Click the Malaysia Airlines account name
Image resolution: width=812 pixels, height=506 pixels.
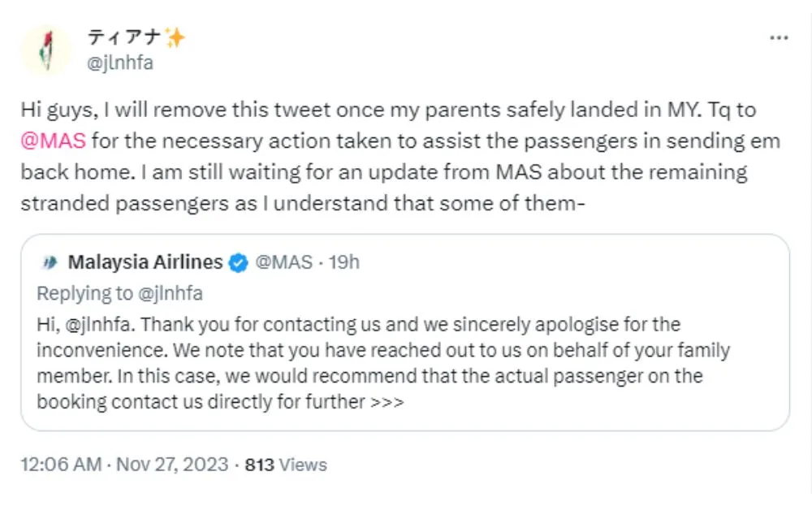click(145, 262)
